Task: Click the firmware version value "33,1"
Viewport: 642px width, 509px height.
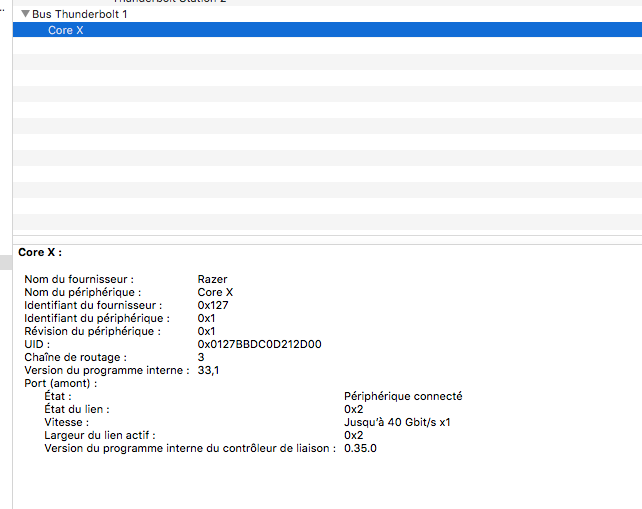Action: (x=208, y=370)
